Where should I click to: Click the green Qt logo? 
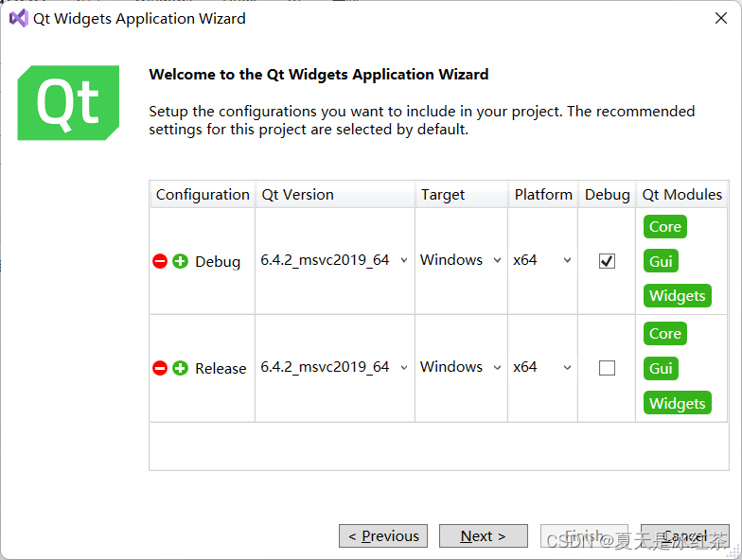68,102
